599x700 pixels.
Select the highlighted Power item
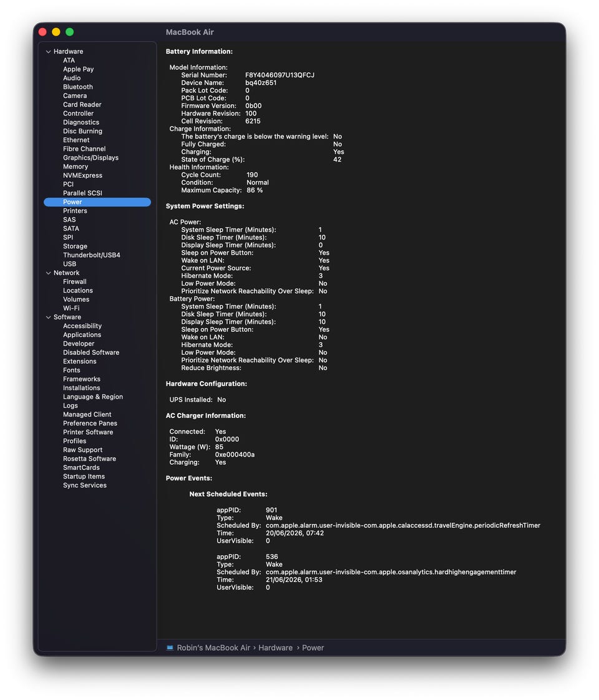(x=97, y=202)
